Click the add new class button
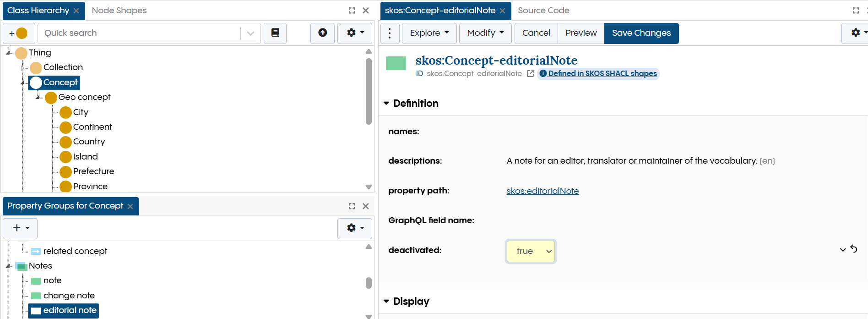The width and height of the screenshot is (868, 319). click(x=18, y=33)
